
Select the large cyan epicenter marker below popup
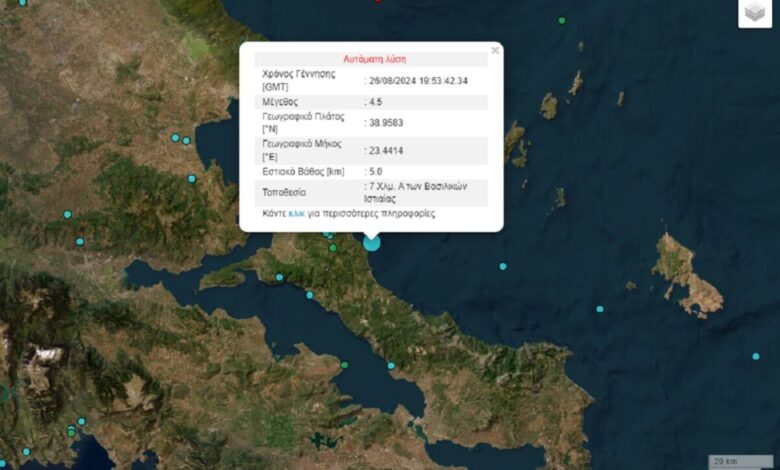coord(372,241)
